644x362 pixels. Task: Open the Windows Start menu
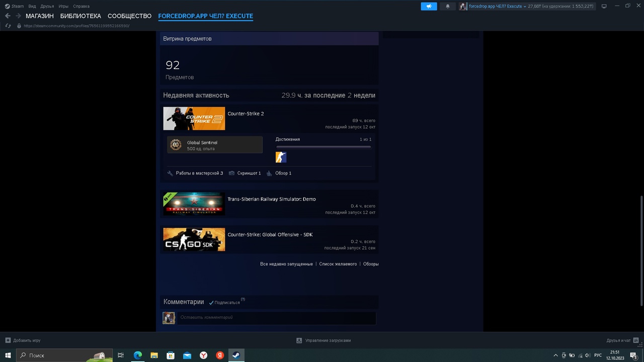click(8, 355)
